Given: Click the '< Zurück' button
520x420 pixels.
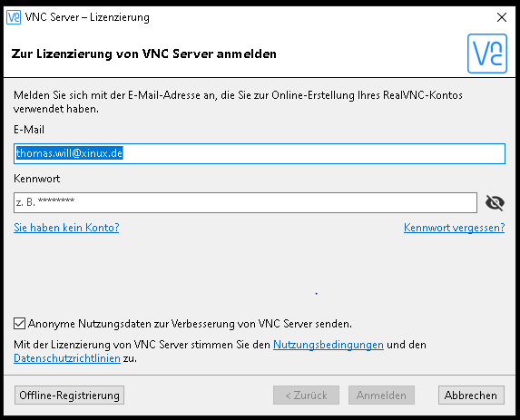Looking at the screenshot, I should pos(306,396).
